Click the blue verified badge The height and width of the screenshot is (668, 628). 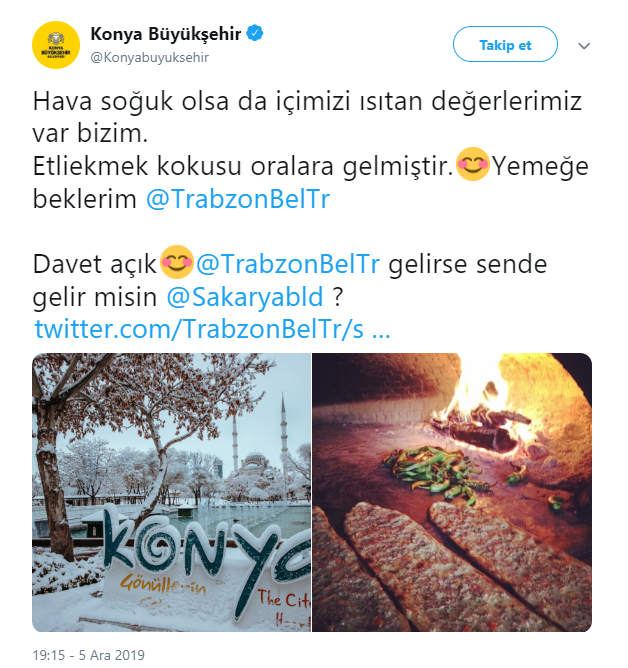(255, 33)
